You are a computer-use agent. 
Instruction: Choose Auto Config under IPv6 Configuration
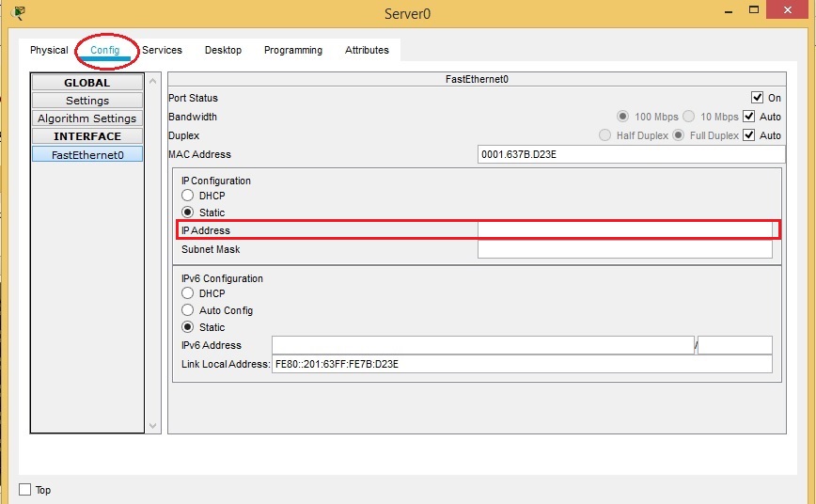click(188, 310)
